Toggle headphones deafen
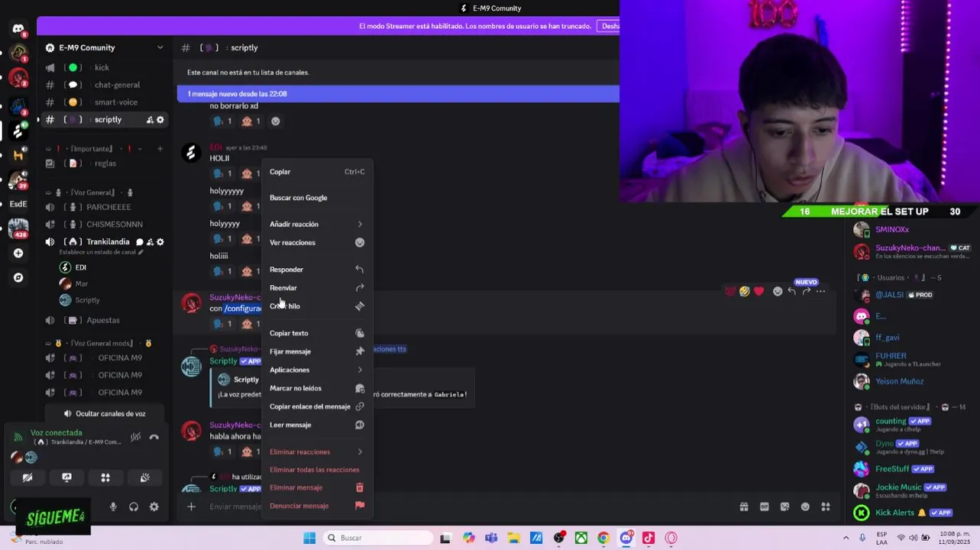 tap(134, 506)
